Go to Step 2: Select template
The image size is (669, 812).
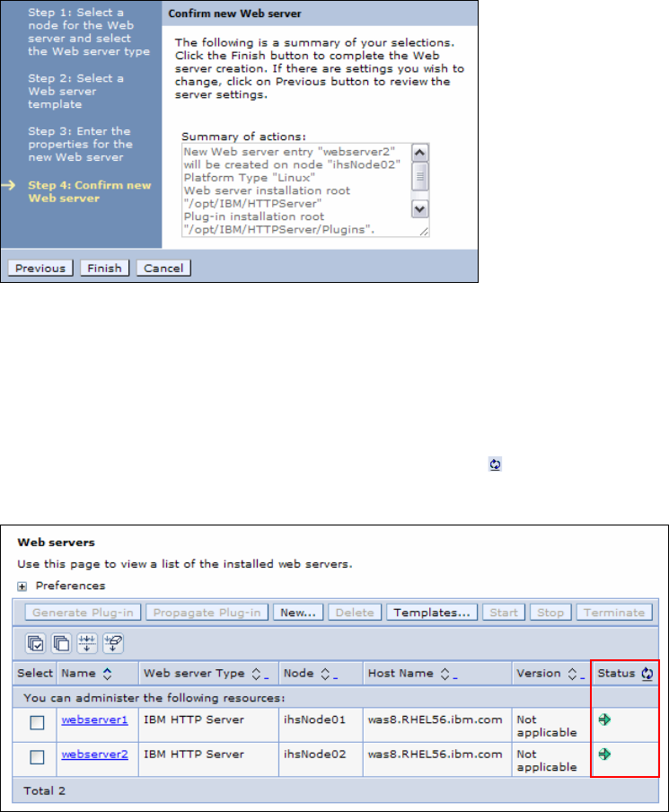(x=75, y=91)
